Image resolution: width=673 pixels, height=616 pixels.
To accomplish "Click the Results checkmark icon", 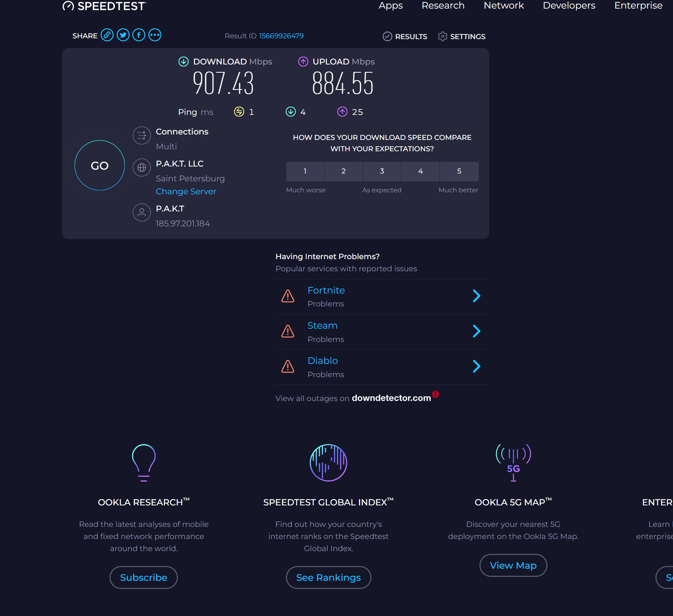I will [x=387, y=36].
